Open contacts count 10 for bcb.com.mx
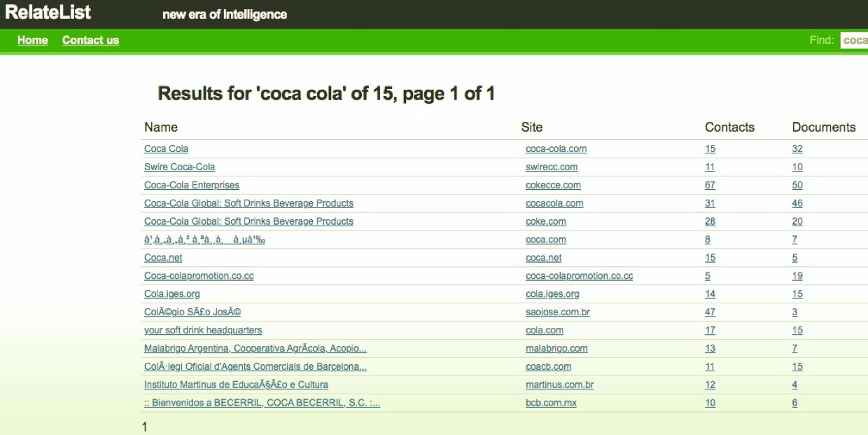 click(710, 403)
